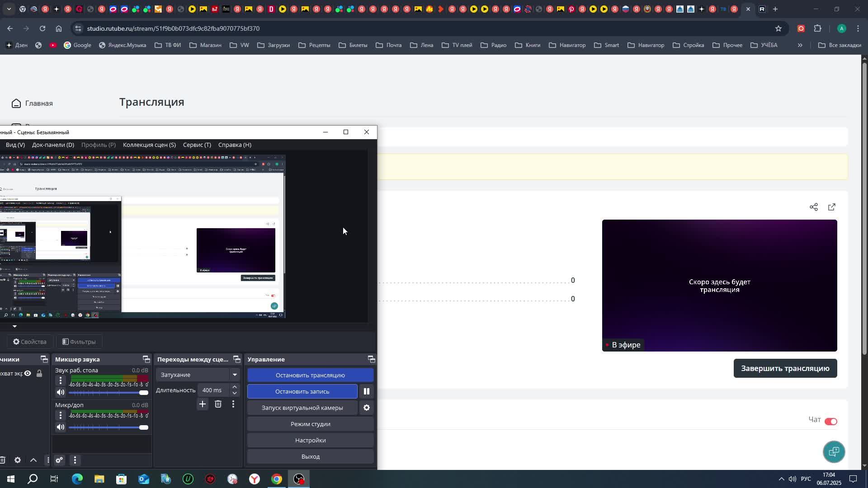Screen dimensions: 868x488
Task: Enable Режим студии in OBS
Action: pos(310,424)
